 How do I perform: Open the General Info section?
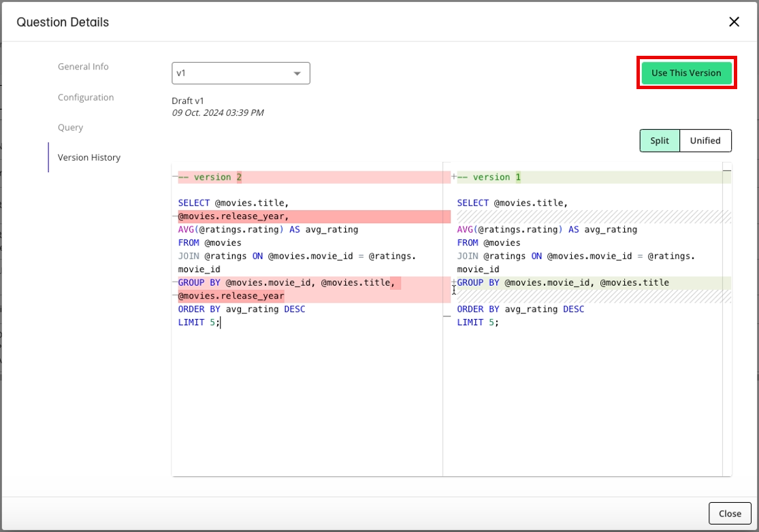point(83,67)
